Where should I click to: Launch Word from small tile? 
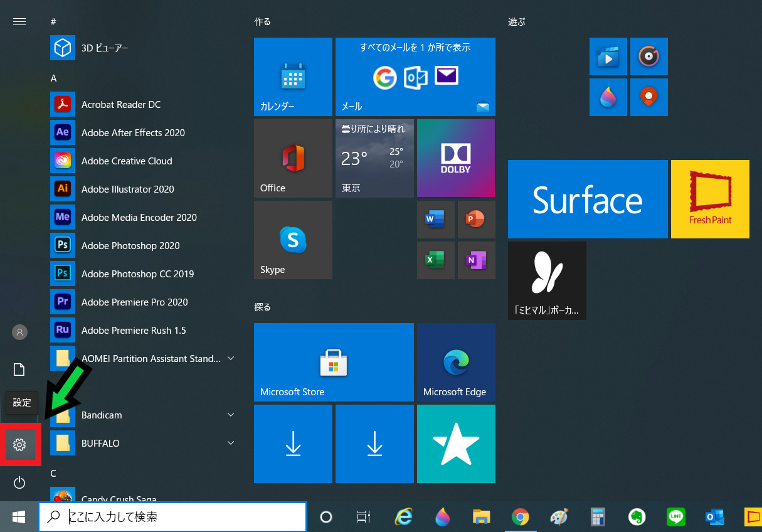click(436, 220)
